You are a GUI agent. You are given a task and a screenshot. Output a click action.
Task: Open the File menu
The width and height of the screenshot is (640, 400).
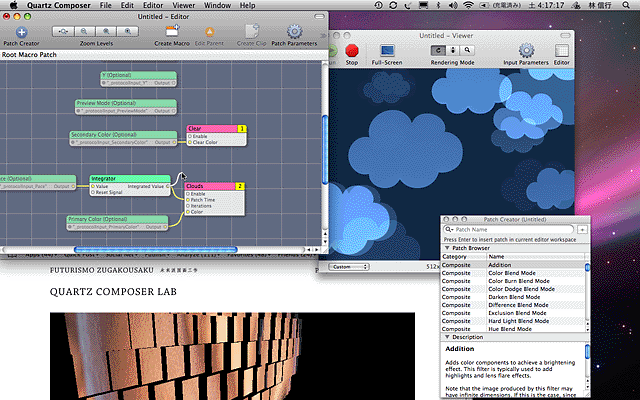[105, 5]
